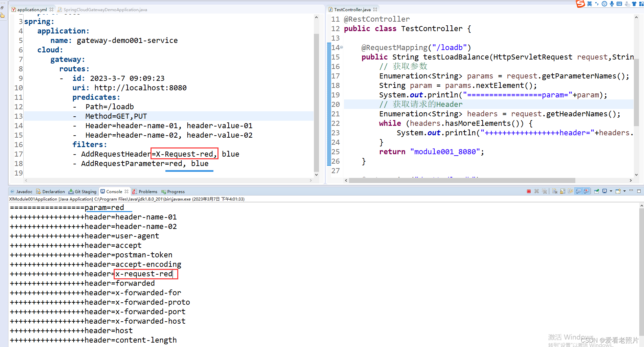Close the Console view tab
Viewport: 644px width, 347px height.
[127, 191]
